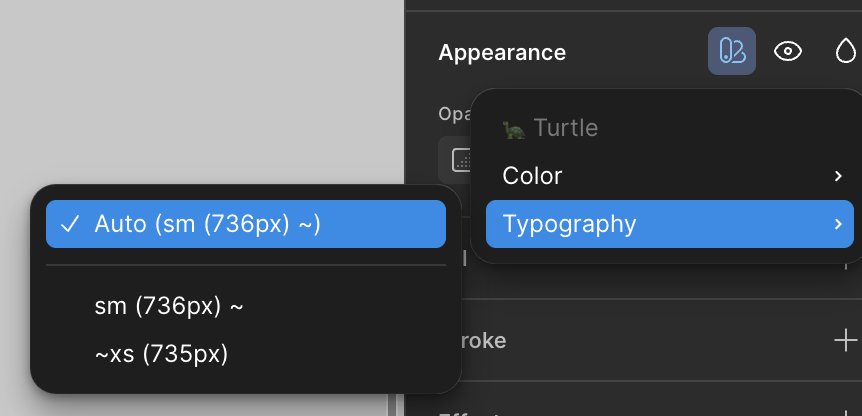Screen dimensions: 862x416
Task: Click the empty gray canvas area
Action: pos(200,90)
